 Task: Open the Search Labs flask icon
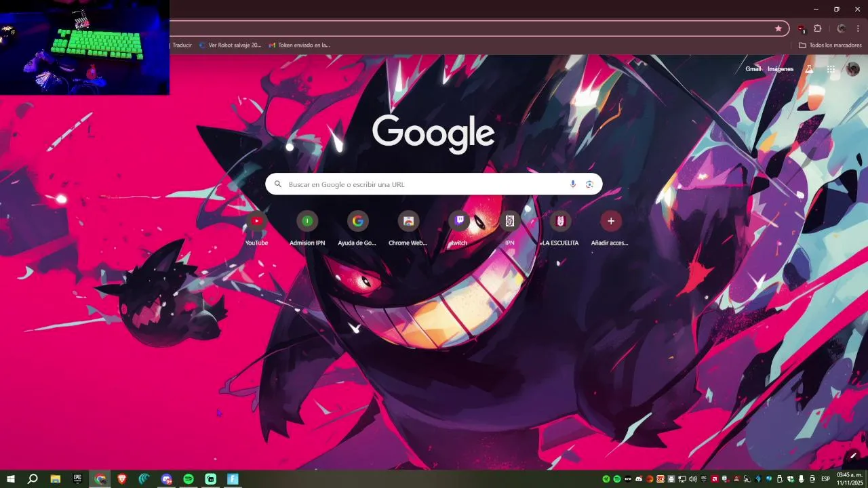(x=809, y=69)
